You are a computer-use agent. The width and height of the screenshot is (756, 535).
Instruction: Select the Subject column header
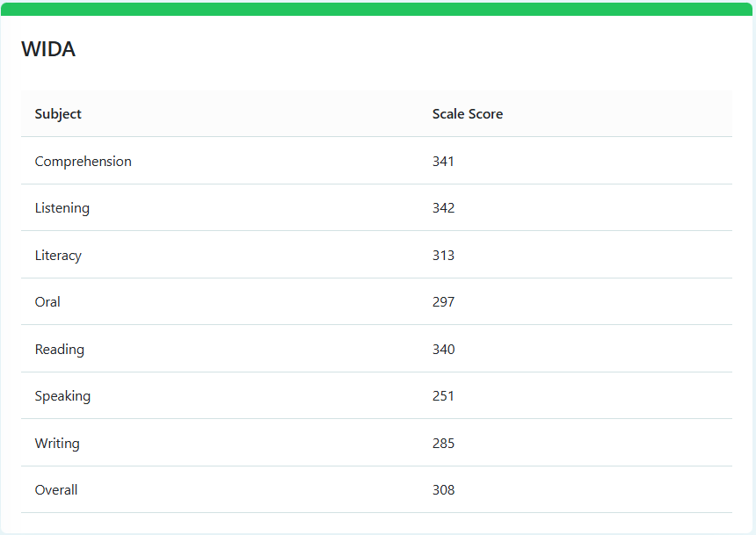[57, 113]
